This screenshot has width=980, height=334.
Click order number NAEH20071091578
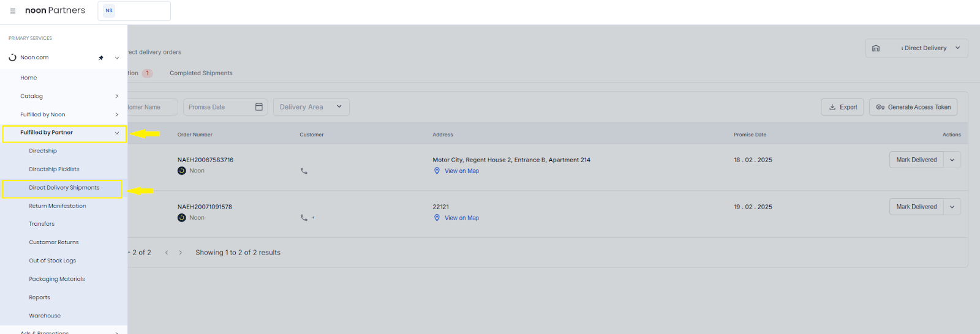coord(205,207)
